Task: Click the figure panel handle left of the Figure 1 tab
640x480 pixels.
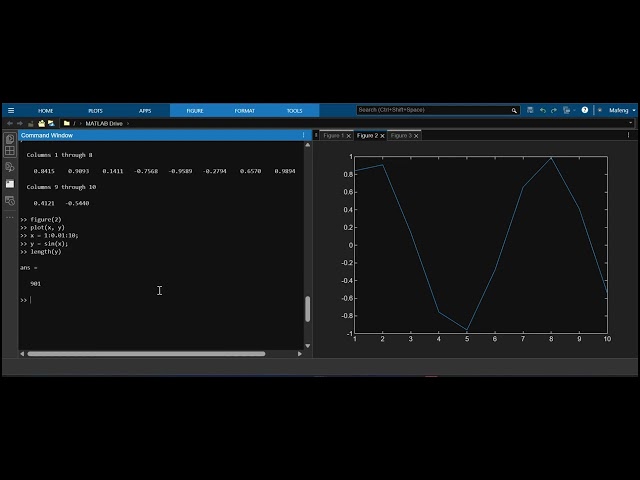Action: 316,135
